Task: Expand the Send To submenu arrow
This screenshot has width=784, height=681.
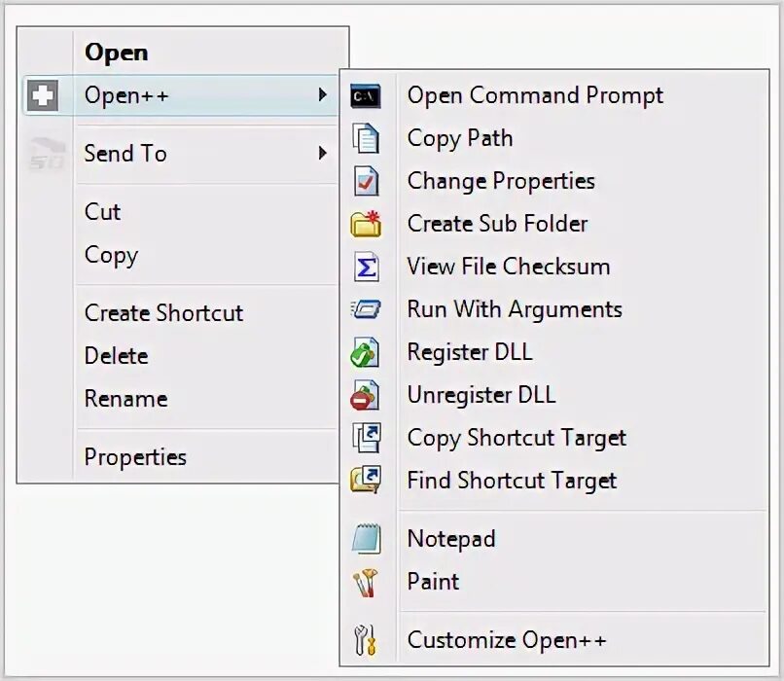Action: 323,153
